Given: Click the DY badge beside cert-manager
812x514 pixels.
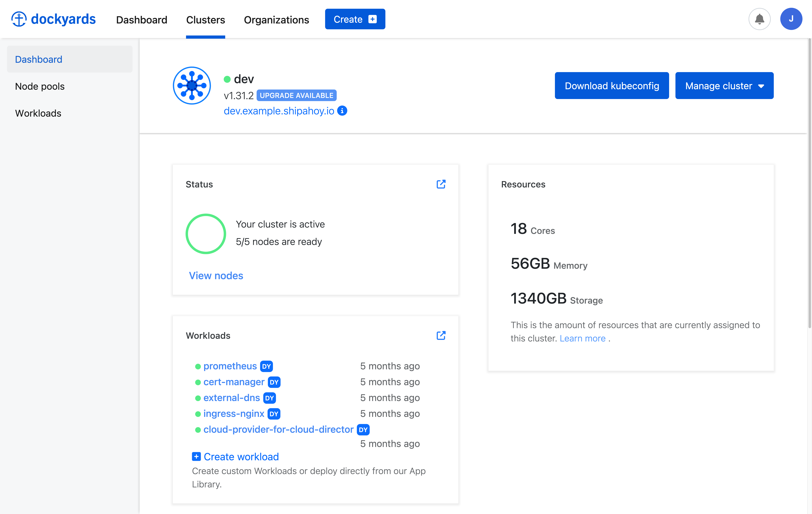Looking at the screenshot, I should pos(274,382).
